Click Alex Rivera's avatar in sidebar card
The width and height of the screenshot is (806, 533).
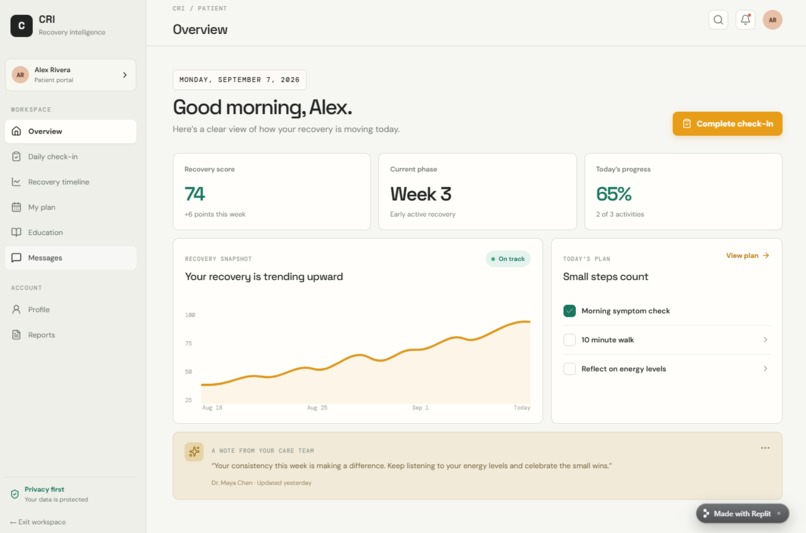[x=20, y=75]
